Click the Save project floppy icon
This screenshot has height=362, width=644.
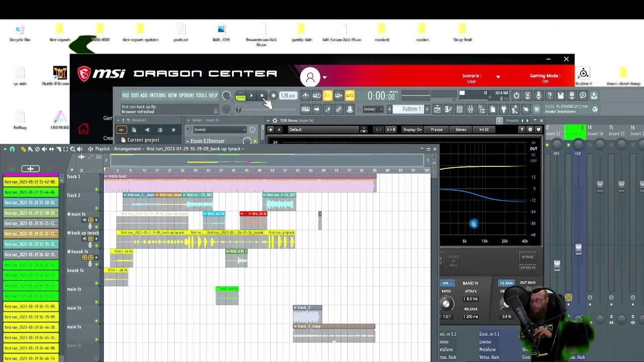coord(560,96)
